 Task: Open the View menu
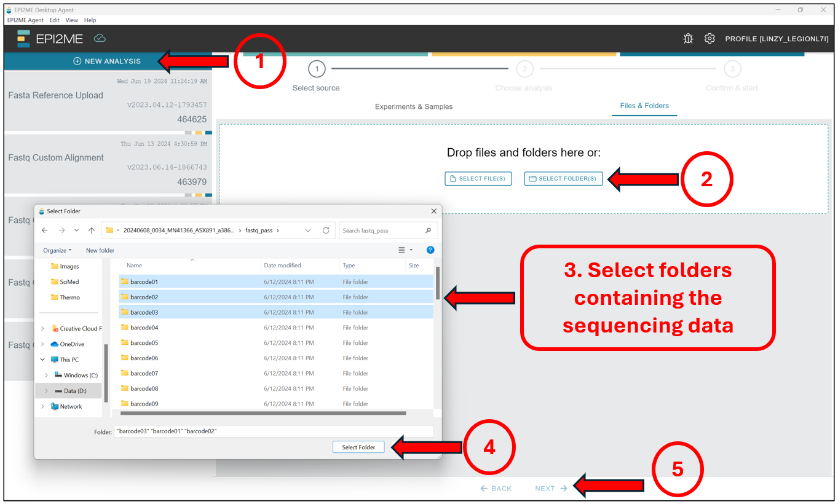click(71, 20)
